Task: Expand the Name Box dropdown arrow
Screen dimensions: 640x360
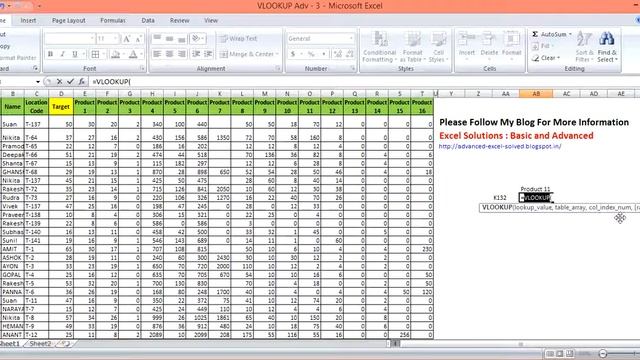Action: point(38,82)
